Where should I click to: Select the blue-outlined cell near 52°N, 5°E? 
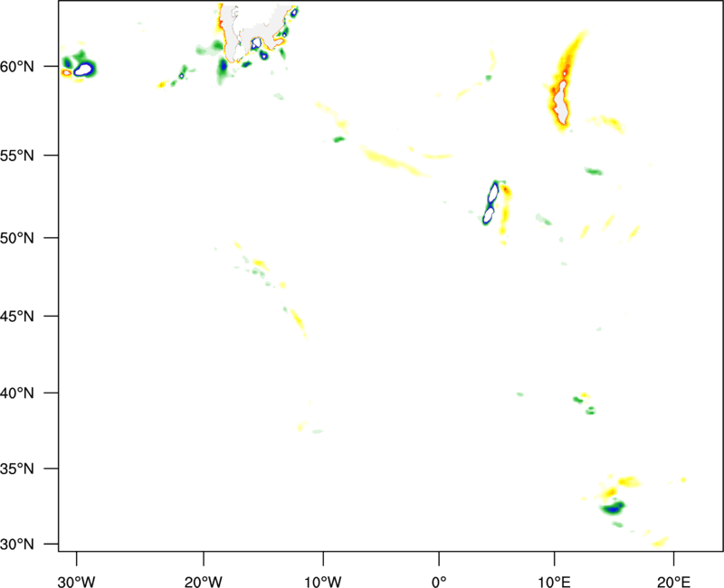[x=491, y=204]
